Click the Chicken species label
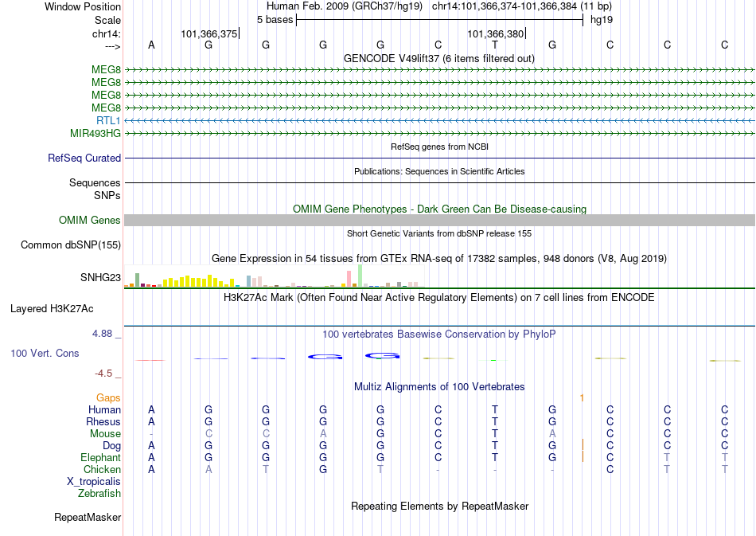The height and width of the screenshot is (536, 756). coord(102,469)
